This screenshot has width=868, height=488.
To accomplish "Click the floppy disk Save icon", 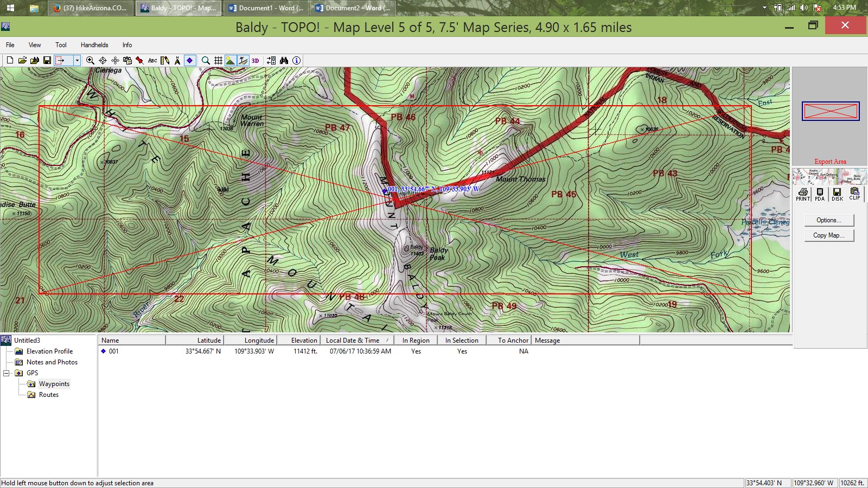I will coord(47,61).
